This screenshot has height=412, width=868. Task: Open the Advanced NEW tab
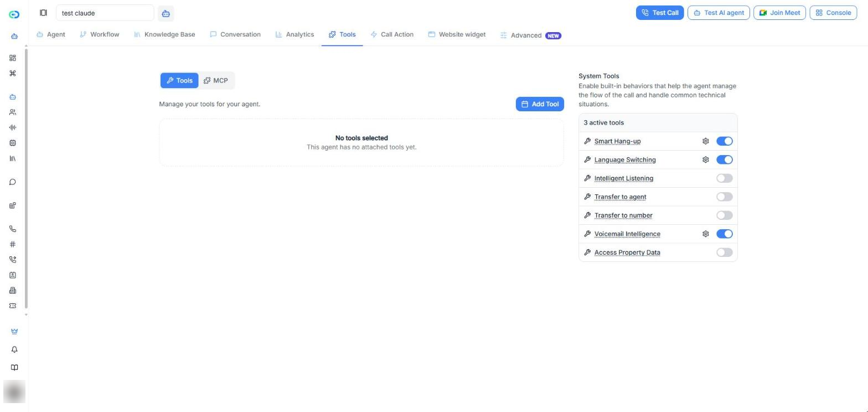530,35
